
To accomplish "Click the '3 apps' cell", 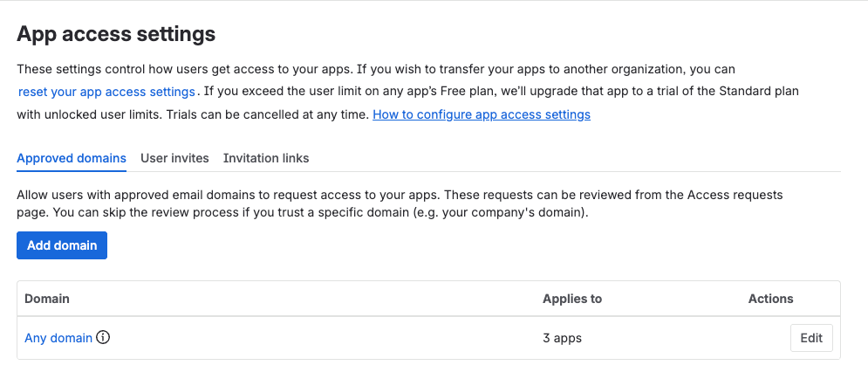I will pyautogui.click(x=562, y=338).
